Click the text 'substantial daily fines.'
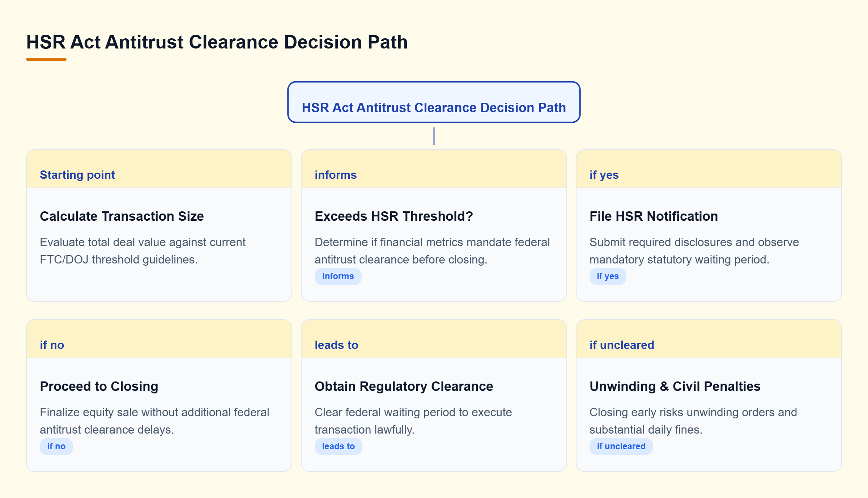Viewport: 868px width, 498px height. pos(646,430)
